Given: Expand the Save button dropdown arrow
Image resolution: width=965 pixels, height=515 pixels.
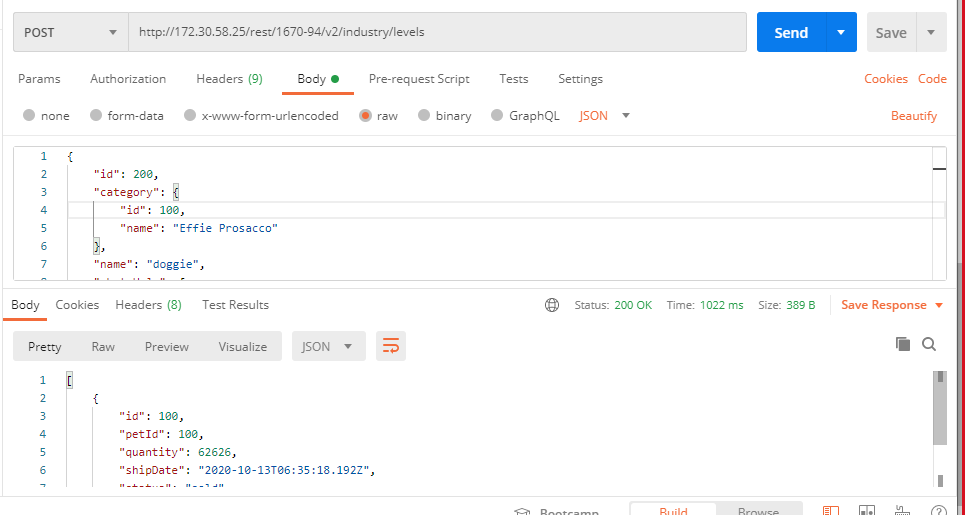Looking at the screenshot, I should pos(931,32).
